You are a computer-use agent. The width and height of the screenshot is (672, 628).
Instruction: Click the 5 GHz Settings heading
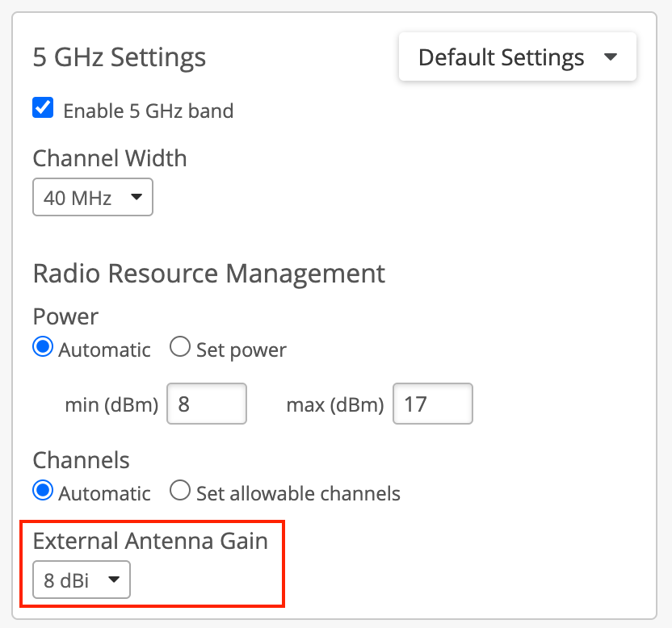point(120,58)
